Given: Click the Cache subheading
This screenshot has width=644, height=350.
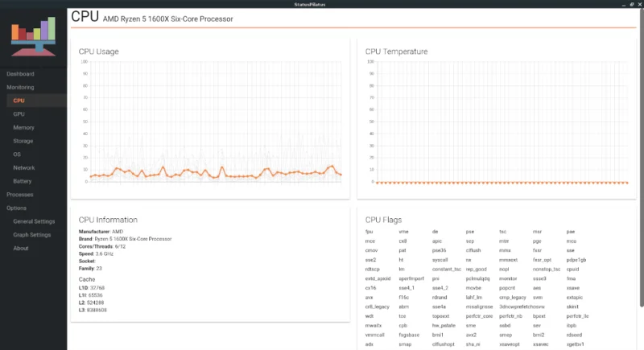Looking at the screenshot, I should 87,279.
